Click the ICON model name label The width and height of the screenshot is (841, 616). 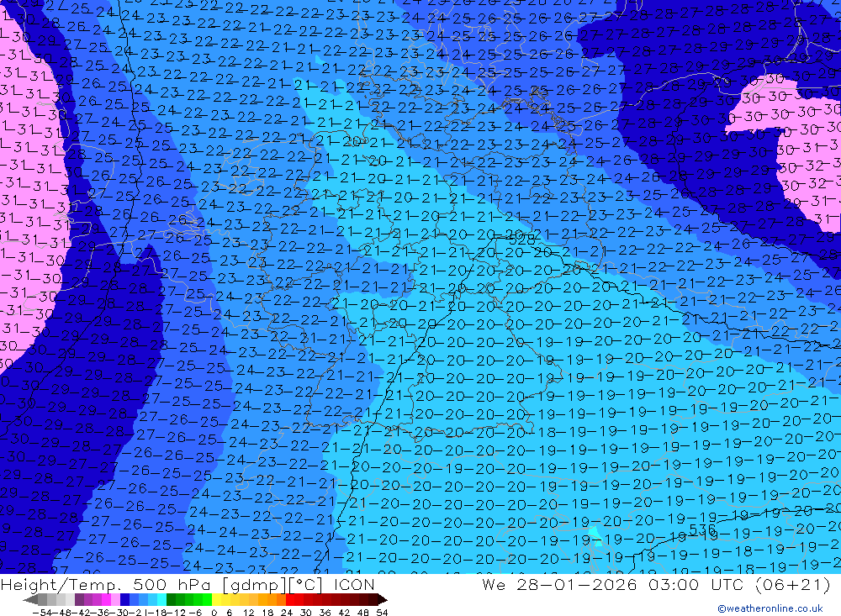tap(355, 584)
